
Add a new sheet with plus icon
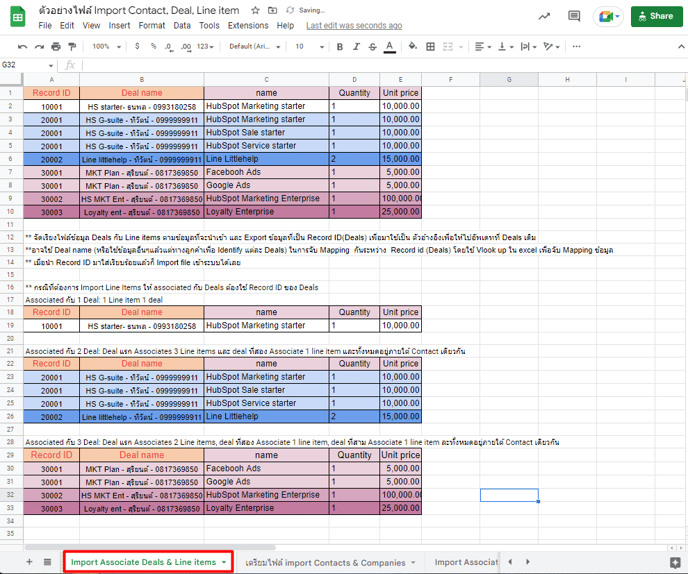(29, 562)
